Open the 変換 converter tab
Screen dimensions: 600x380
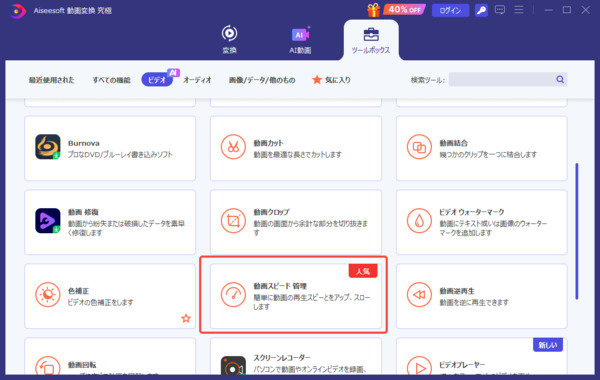point(229,40)
